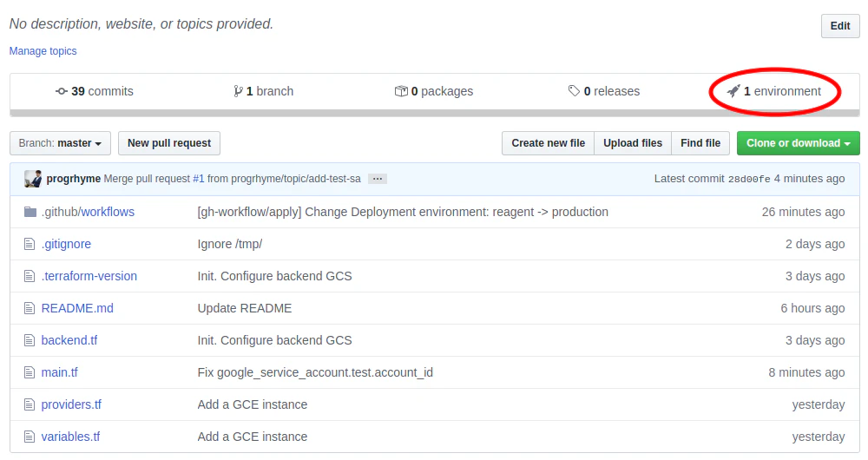868x460 pixels.
Task: Open the .gitignore file
Action: coord(67,244)
